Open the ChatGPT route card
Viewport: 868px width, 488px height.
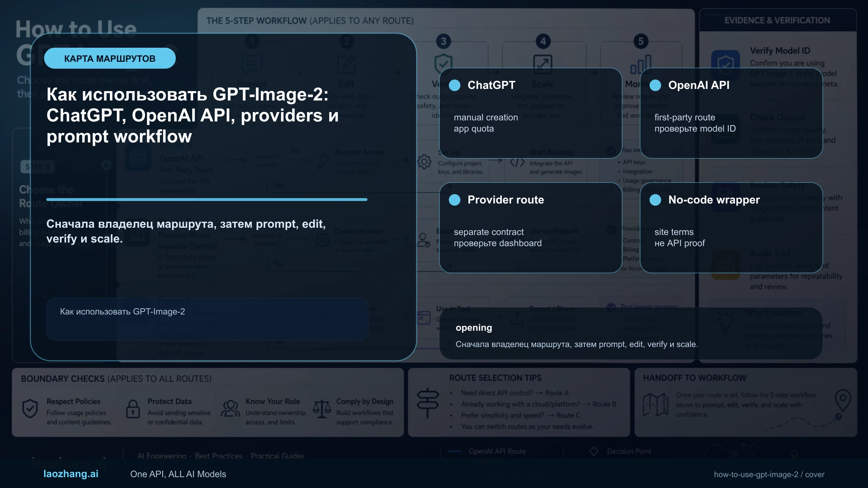coord(531,113)
